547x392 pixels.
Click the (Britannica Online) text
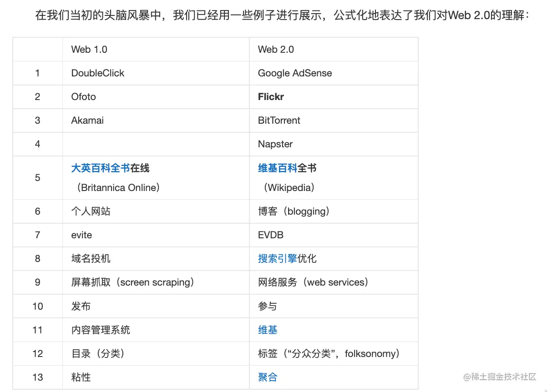(118, 187)
